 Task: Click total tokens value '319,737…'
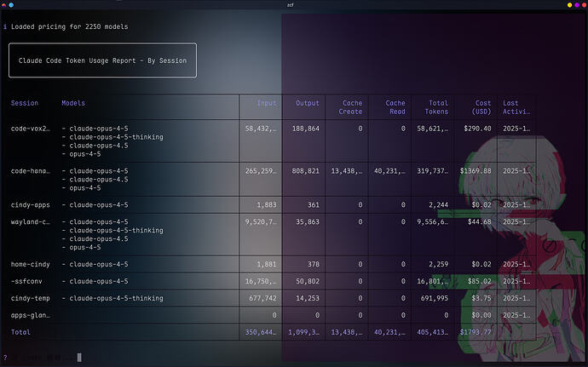point(433,170)
